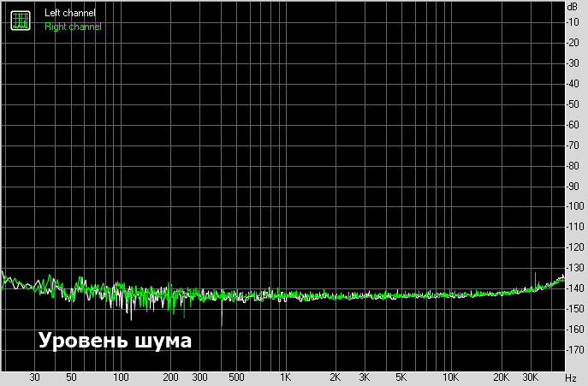Click the 30 Hz frequency axis label
The image size is (588, 386).
pos(35,377)
